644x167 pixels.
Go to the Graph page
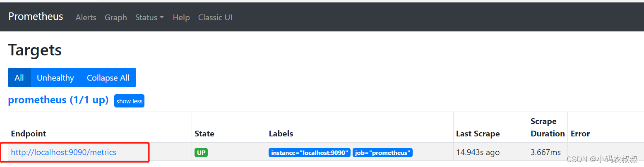click(115, 17)
